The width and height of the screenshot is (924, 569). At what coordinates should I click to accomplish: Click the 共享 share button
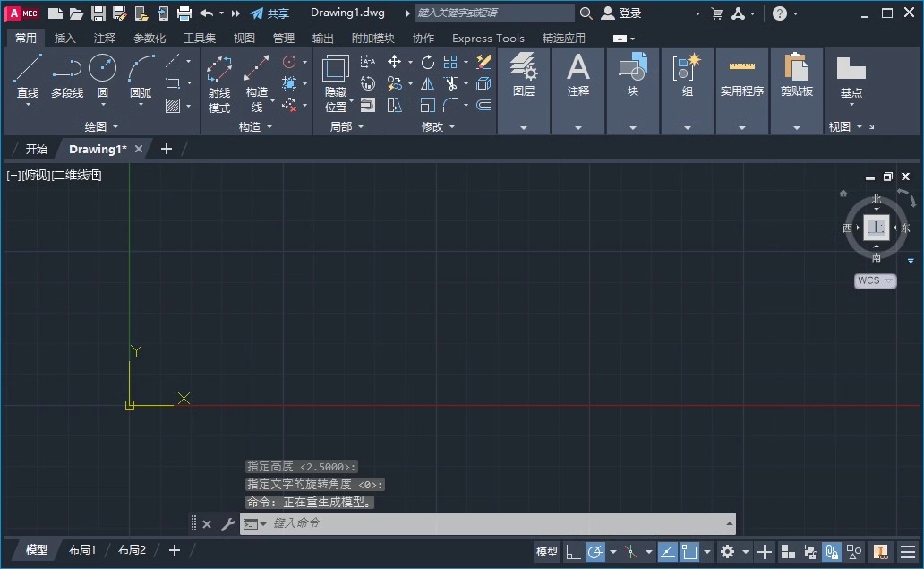(x=269, y=13)
